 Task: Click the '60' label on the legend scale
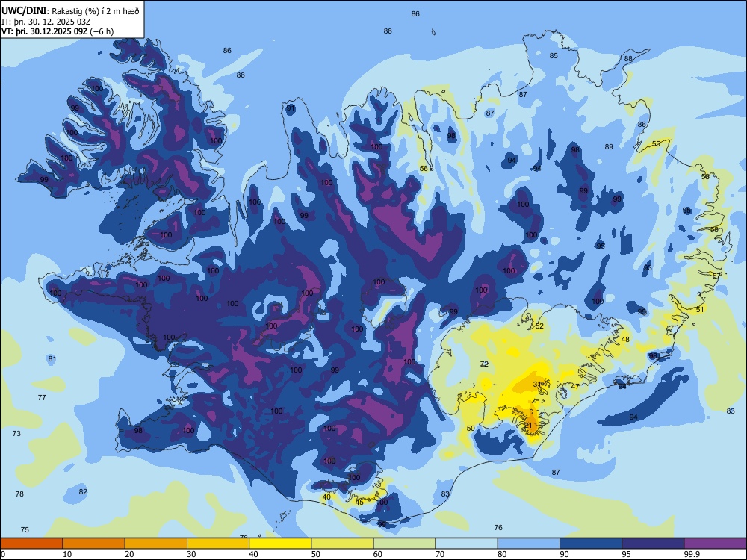(378, 554)
